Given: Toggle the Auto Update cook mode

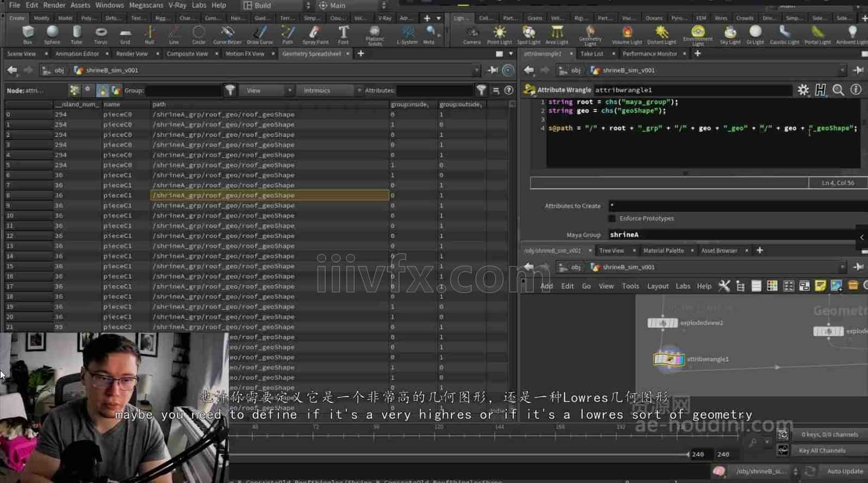Looking at the screenshot, I should point(845,471).
